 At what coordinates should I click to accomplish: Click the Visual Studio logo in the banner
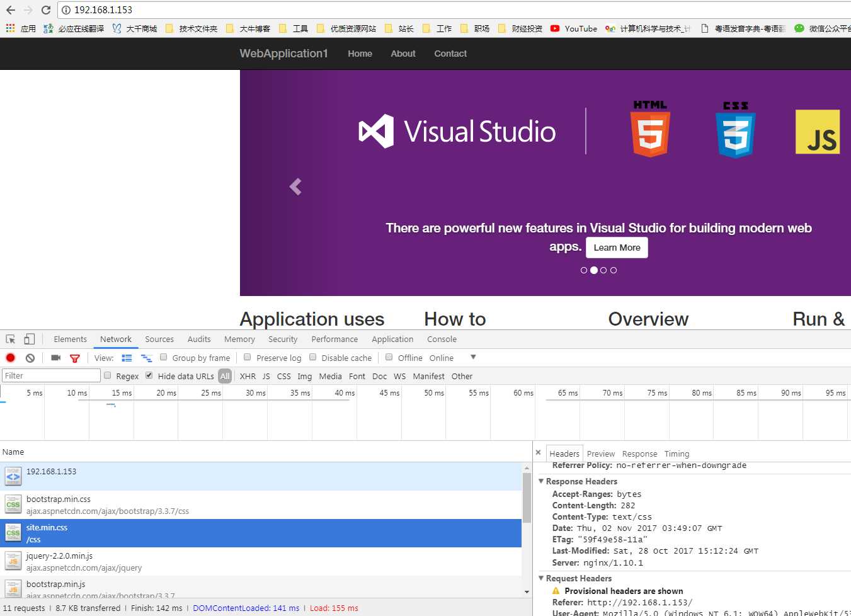457,132
